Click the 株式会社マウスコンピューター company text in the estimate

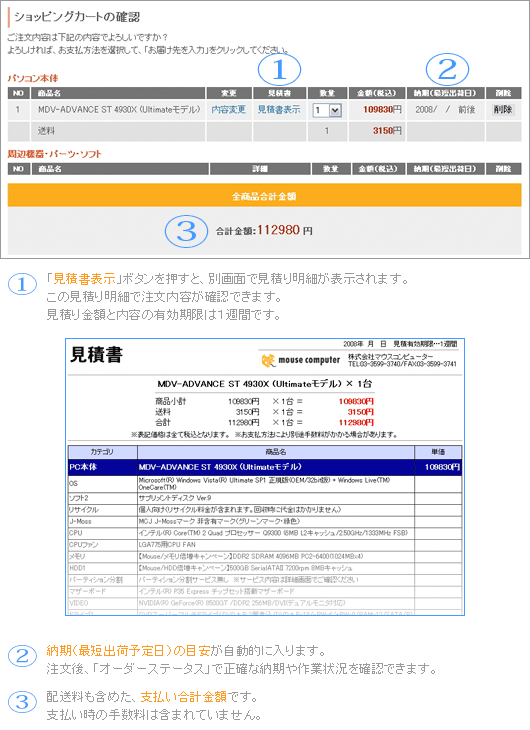[x=390, y=357]
